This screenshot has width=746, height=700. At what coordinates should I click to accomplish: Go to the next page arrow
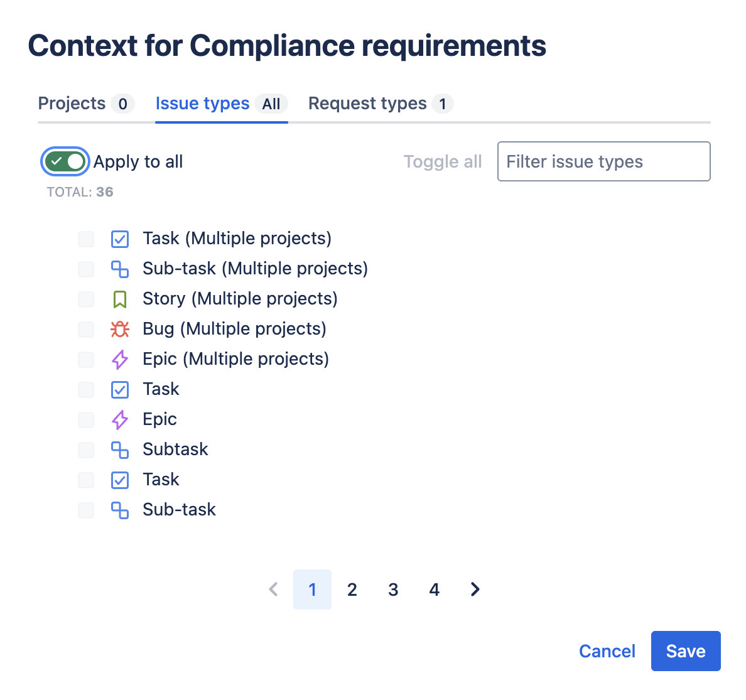click(475, 590)
